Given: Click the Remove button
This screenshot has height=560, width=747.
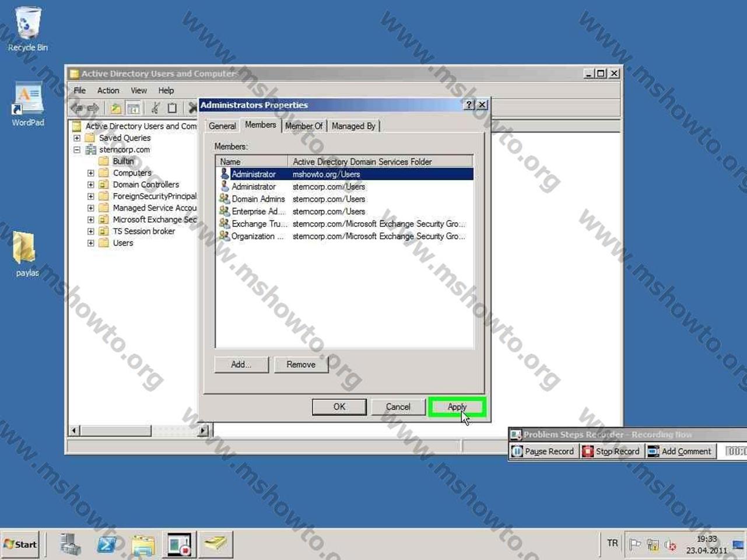Looking at the screenshot, I should point(301,365).
